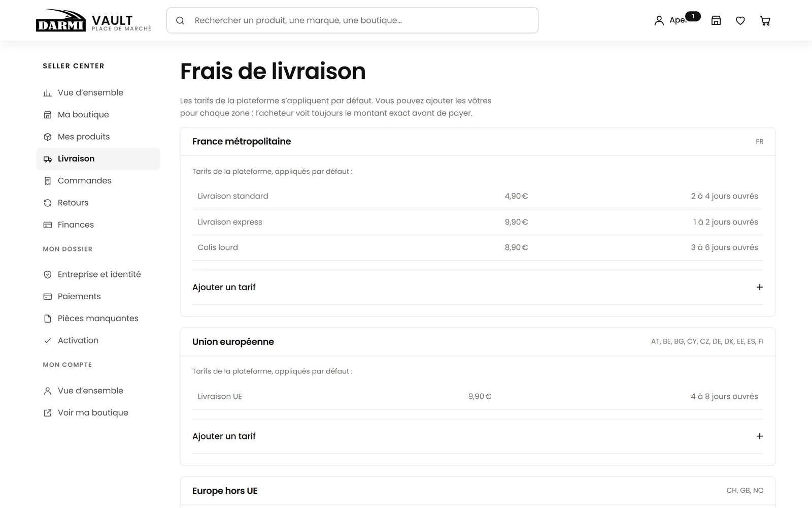812x508 pixels.
Task: Open the Commandes page link
Action: (x=98, y=181)
